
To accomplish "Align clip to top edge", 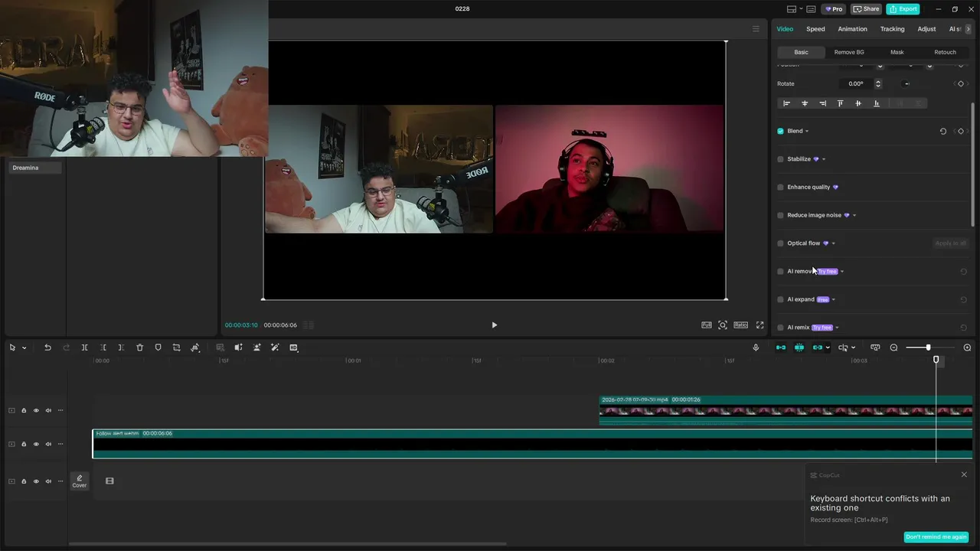I will (x=840, y=103).
